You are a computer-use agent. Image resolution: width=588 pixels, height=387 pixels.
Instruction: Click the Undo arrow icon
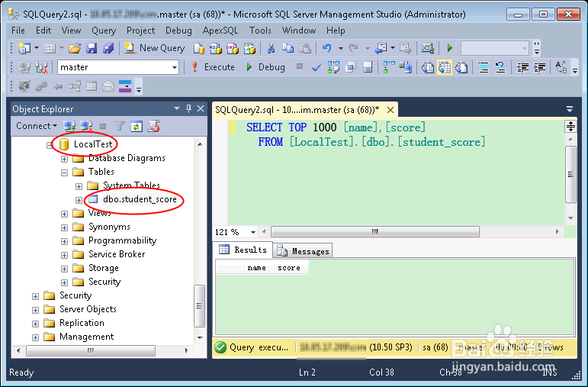[327, 48]
